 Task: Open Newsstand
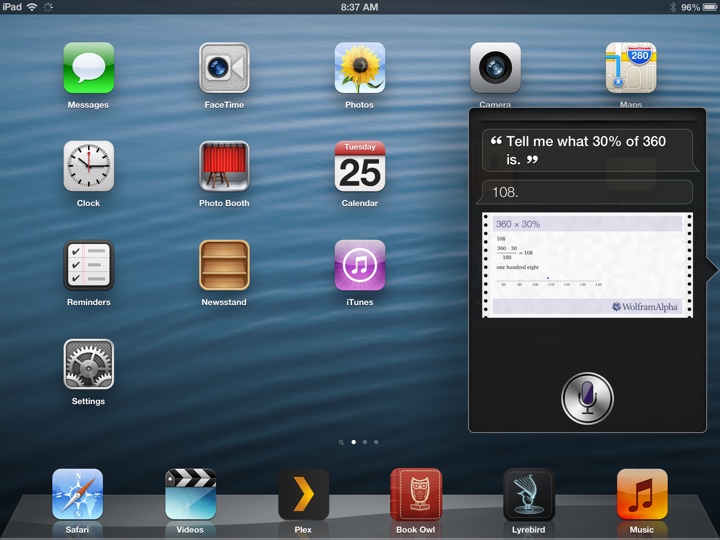click(224, 265)
